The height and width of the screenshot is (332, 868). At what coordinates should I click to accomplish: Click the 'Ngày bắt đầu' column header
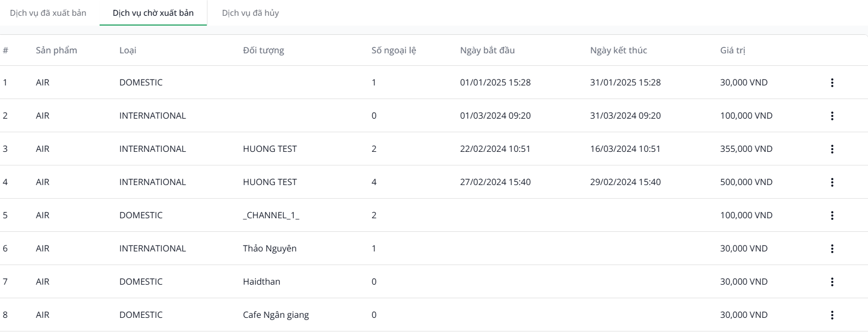click(x=487, y=51)
